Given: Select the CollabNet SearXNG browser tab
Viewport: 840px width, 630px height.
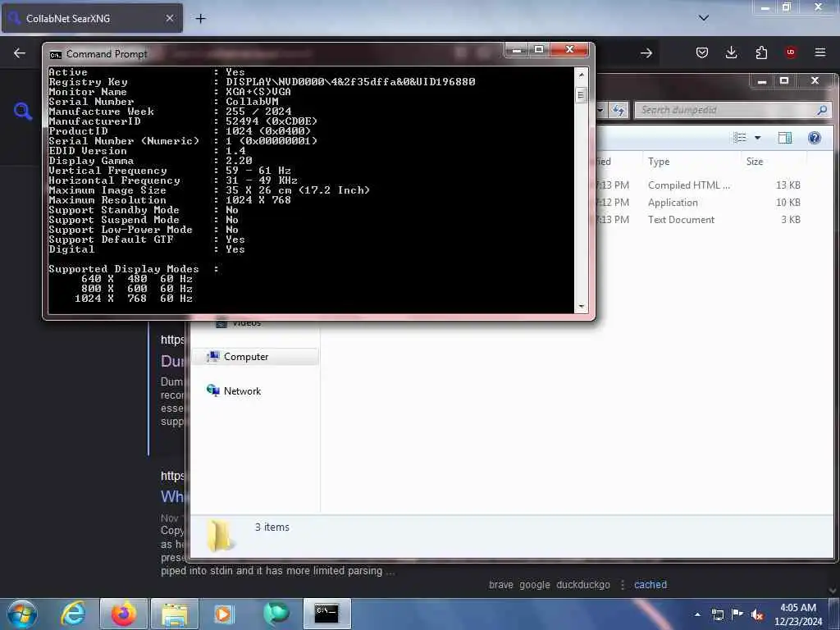Looking at the screenshot, I should [x=92, y=18].
